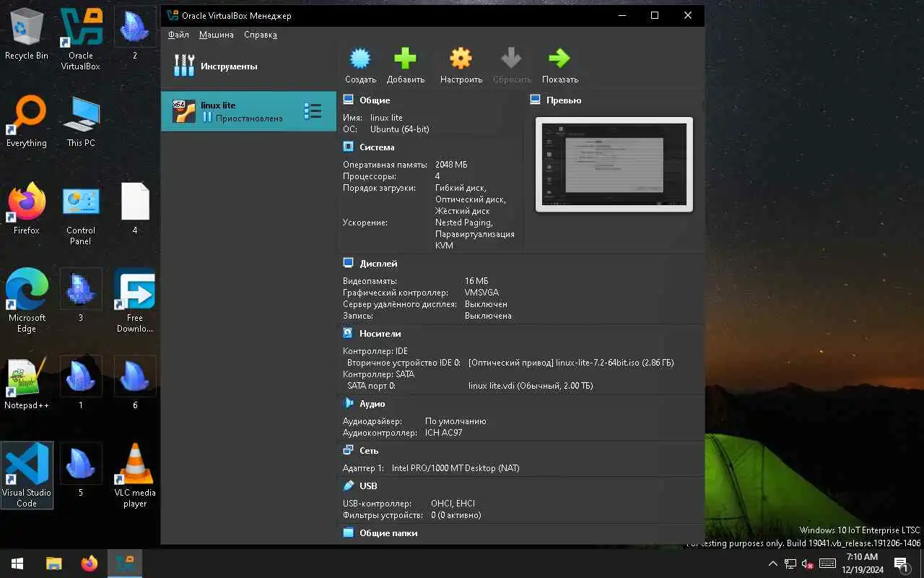Click the linux-lite-7.2-64bit.iso optical drive text
Image resolution: width=924 pixels, height=578 pixels.
[571, 363]
